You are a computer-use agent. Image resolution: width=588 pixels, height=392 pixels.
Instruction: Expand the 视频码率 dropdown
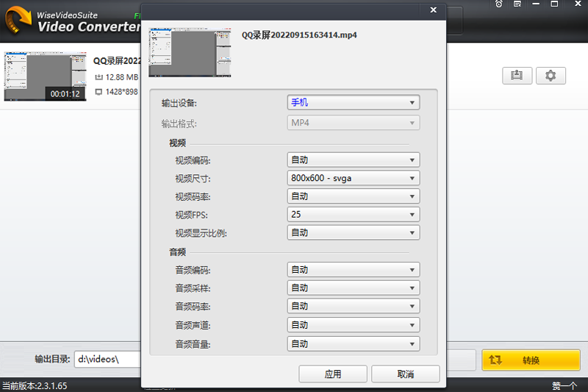(353, 196)
